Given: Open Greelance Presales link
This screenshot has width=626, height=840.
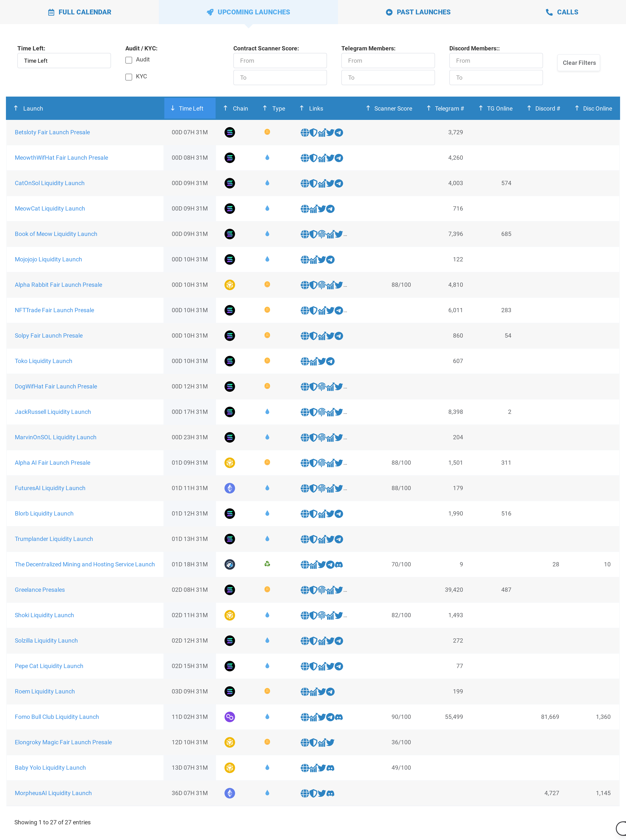Looking at the screenshot, I should pyautogui.click(x=40, y=590).
